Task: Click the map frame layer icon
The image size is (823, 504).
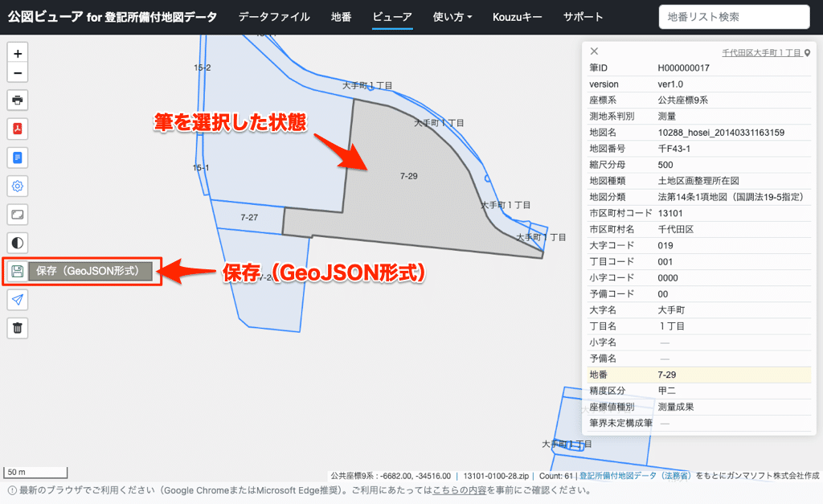Action: point(18,214)
